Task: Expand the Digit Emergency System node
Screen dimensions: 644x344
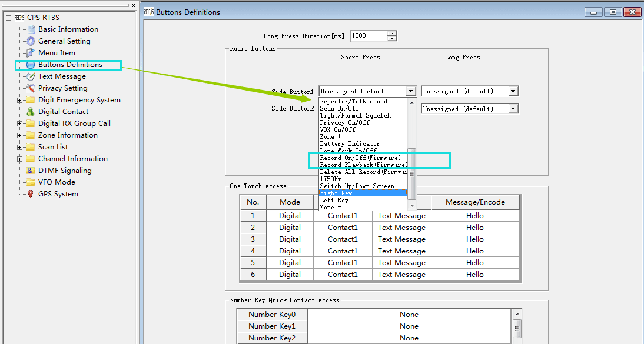Action: click(20, 100)
